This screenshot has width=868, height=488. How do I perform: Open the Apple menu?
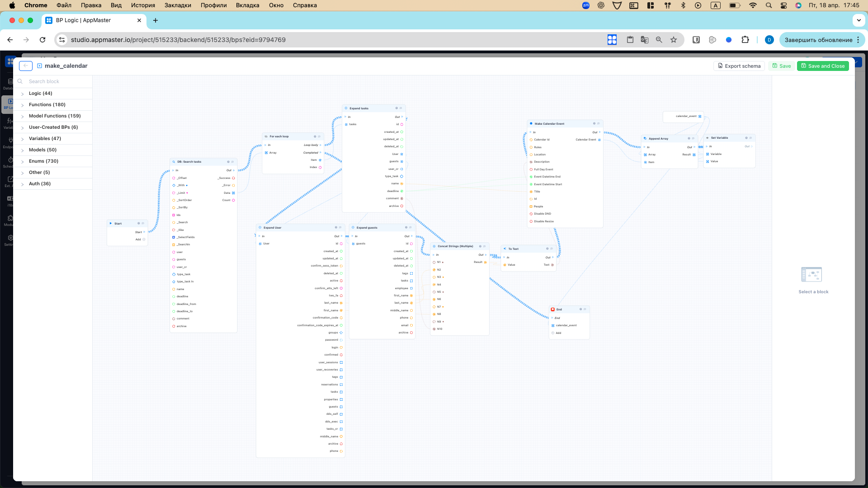(12, 5)
